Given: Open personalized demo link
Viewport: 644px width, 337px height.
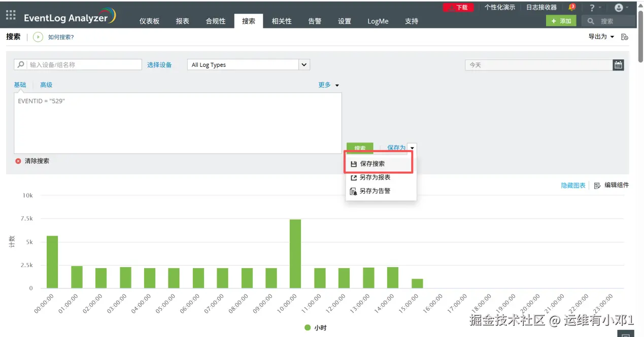Looking at the screenshot, I should 499,7.
